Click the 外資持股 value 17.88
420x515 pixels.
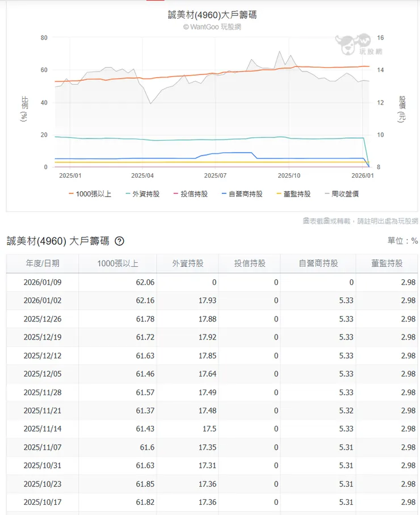tap(207, 319)
